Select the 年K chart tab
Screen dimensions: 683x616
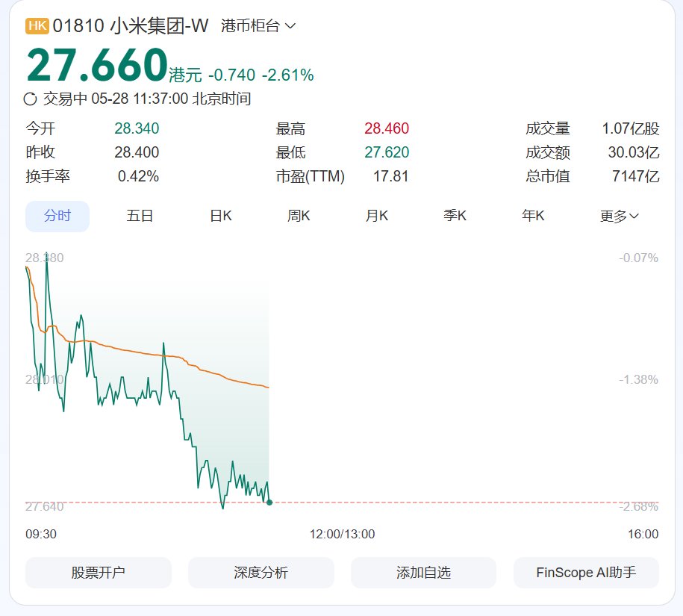(533, 216)
